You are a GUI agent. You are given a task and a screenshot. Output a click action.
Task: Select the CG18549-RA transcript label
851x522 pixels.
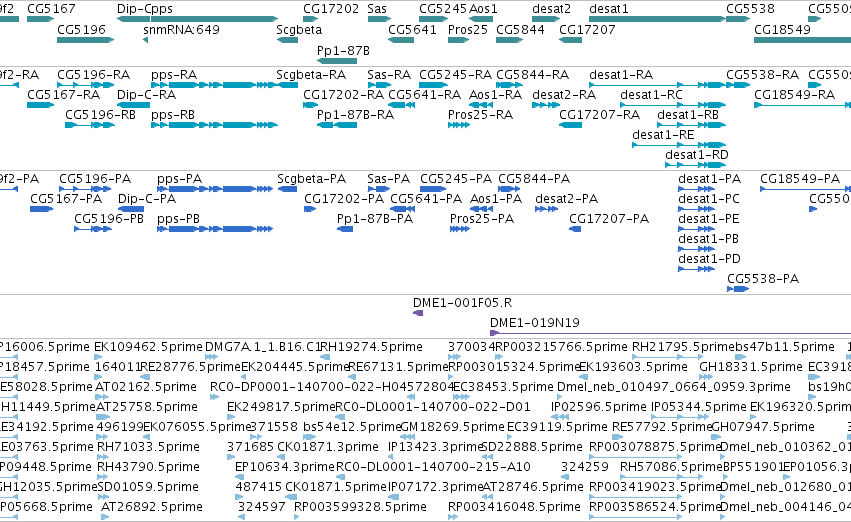click(x=795, y=94)
